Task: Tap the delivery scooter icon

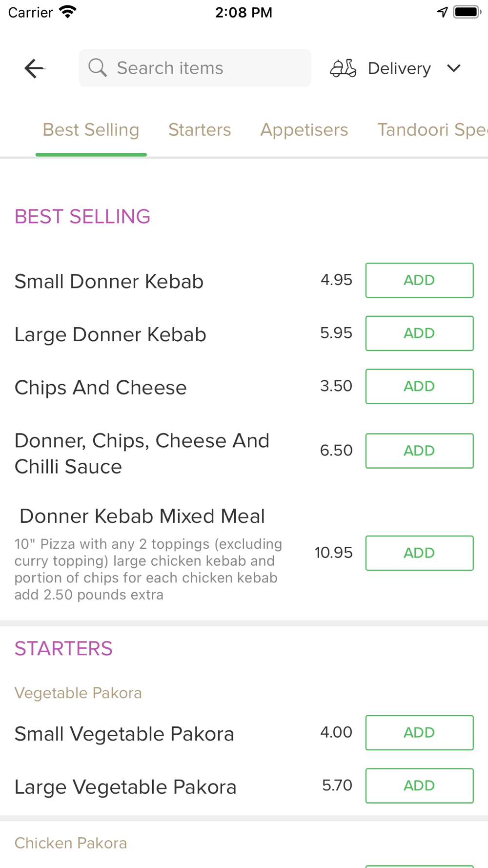Action: point(343,68)
